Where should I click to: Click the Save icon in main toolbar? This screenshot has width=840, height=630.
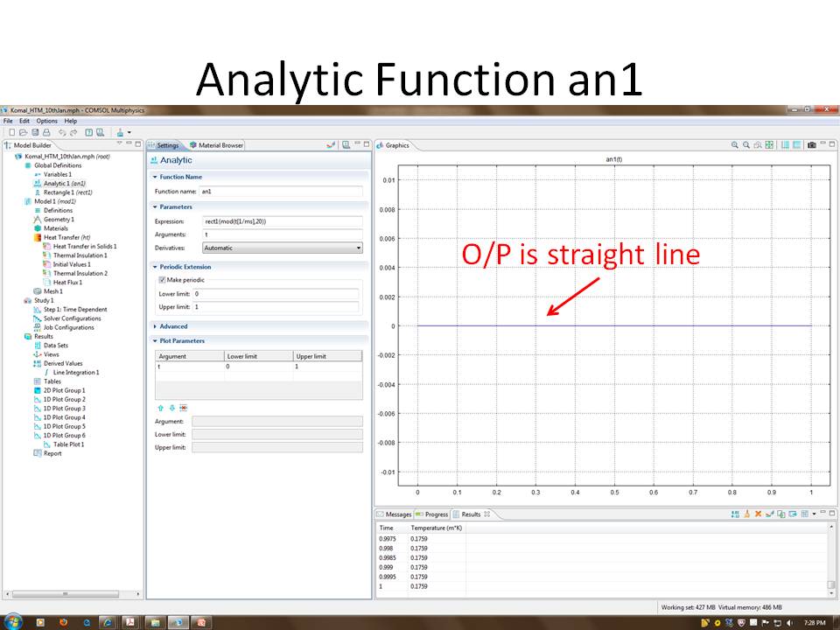click(35, 132)
